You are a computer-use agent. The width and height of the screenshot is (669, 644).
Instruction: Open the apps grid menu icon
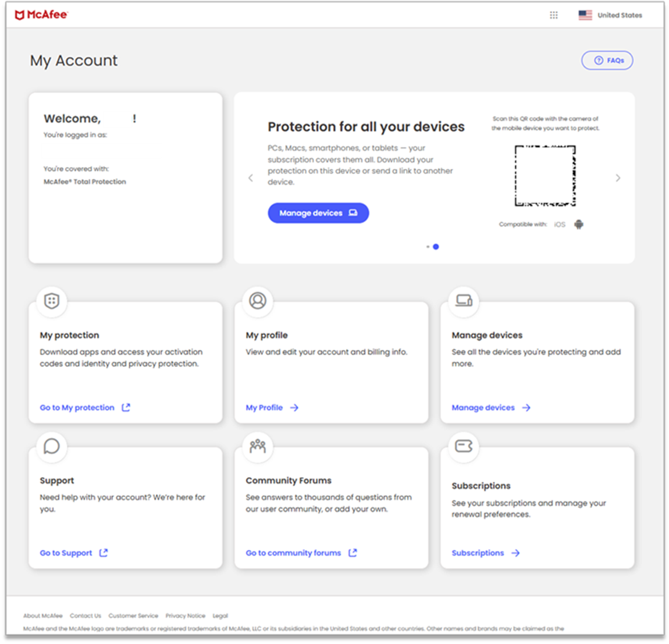pos(553,15)
